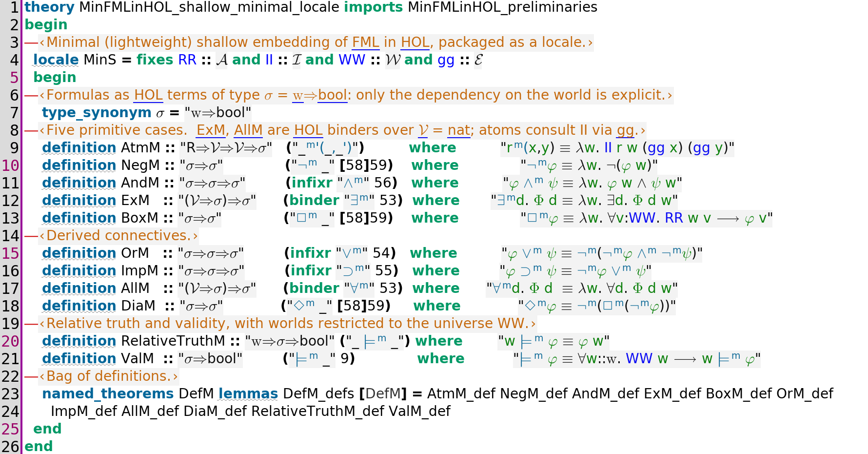This screenshot has height=454, width=868.
Task: Click the 'lemmas' keyword before DefM_defs
Action: coord(248,394)
